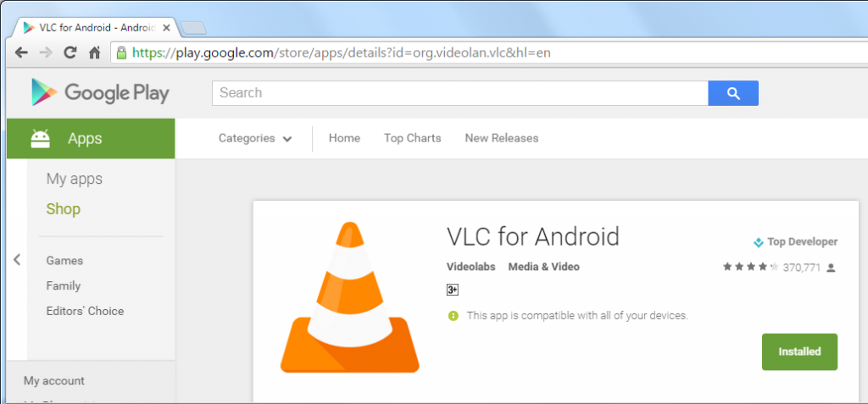The image size is (868, 404).
Task: Click the VLC for Android title
Action: coord(533,236)
